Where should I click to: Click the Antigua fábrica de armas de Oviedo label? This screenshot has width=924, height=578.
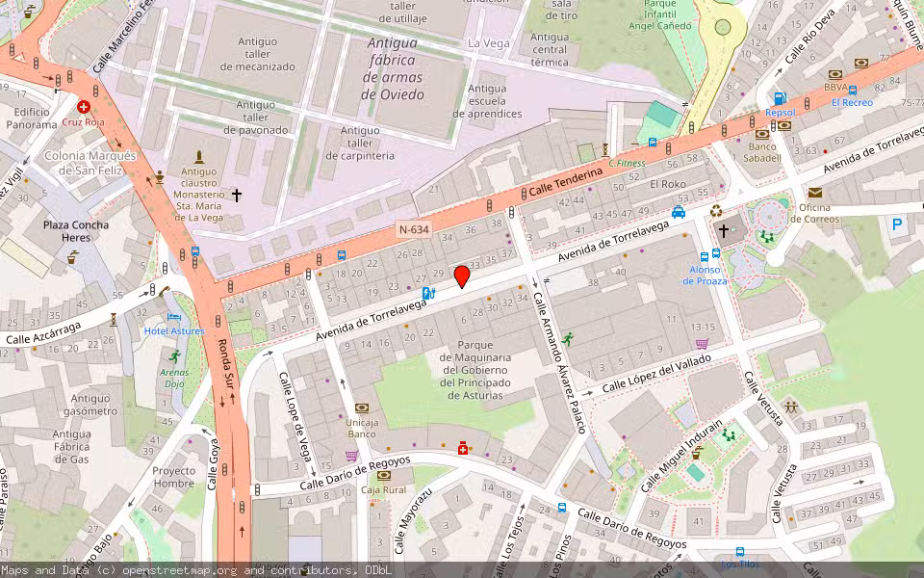pos(393,68)
